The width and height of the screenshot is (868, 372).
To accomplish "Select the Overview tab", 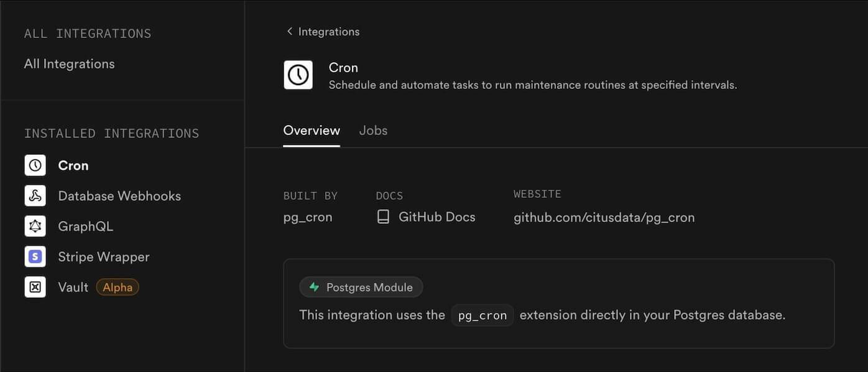I will pyautogui.click(x=312, y=130).
